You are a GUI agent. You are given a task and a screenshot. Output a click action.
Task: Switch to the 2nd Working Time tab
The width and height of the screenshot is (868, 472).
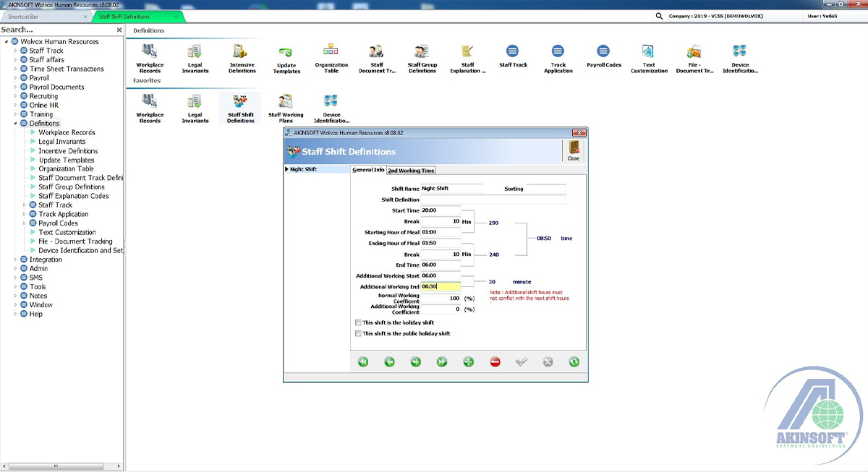[x=411, y=171]
